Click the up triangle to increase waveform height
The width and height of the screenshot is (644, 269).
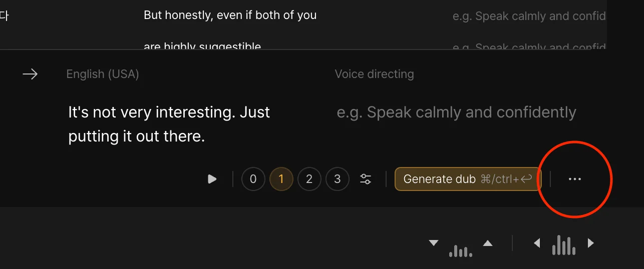tap(488, 243)
